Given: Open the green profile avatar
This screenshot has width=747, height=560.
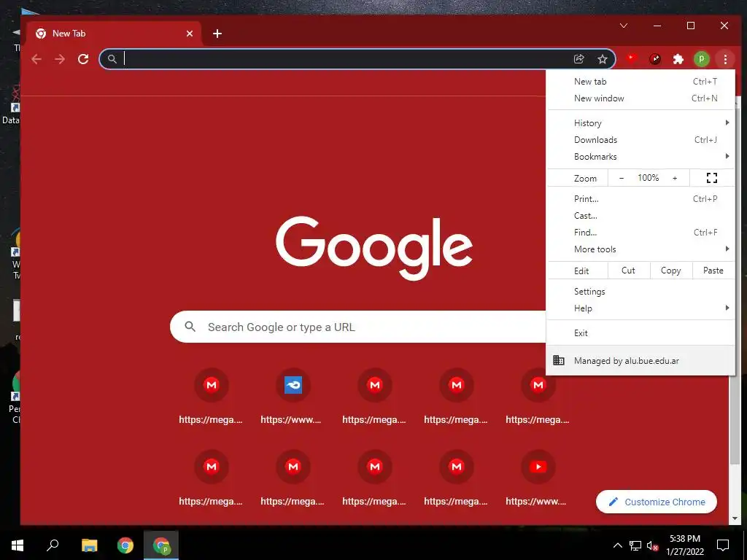Looking at the screenshot, I should 702,59.
